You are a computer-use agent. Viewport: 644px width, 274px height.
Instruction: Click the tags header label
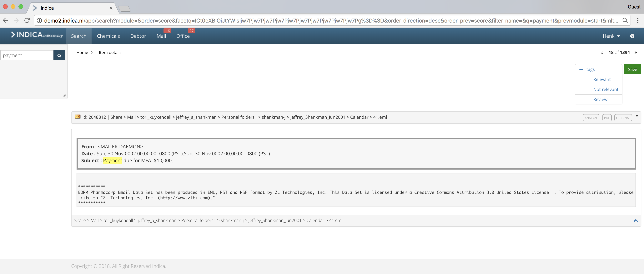pyautogui.click(x=590, y=69)
